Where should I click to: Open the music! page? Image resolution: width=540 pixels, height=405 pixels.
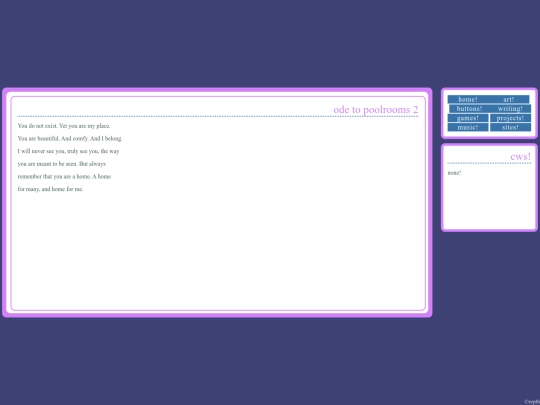[468, 127]
